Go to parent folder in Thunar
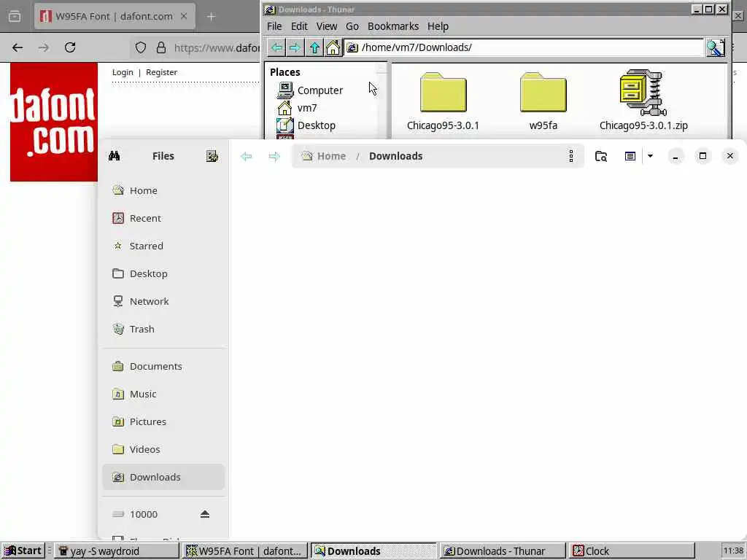 tap(314, 47)
